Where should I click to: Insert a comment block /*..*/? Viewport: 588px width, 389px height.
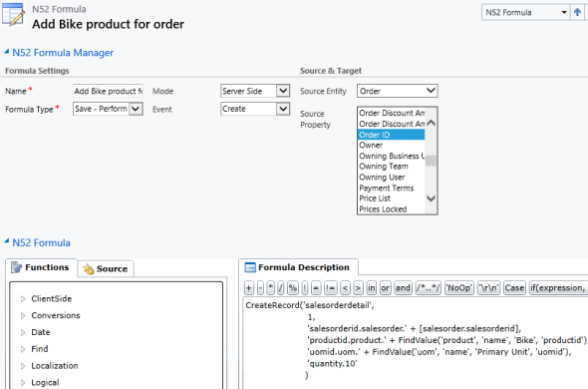[428, 288]
